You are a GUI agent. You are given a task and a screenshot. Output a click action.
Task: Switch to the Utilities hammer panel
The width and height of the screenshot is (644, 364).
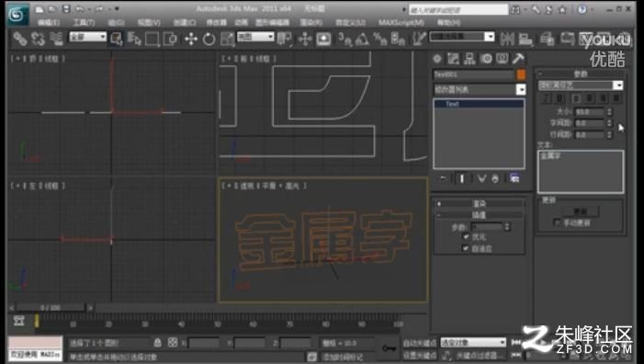[518, 59]
